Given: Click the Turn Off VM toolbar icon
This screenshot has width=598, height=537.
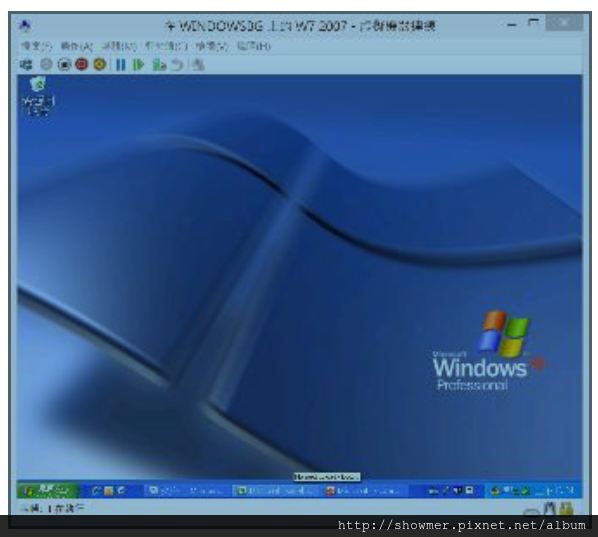Looking at the screenshot, I should (64, 64).
